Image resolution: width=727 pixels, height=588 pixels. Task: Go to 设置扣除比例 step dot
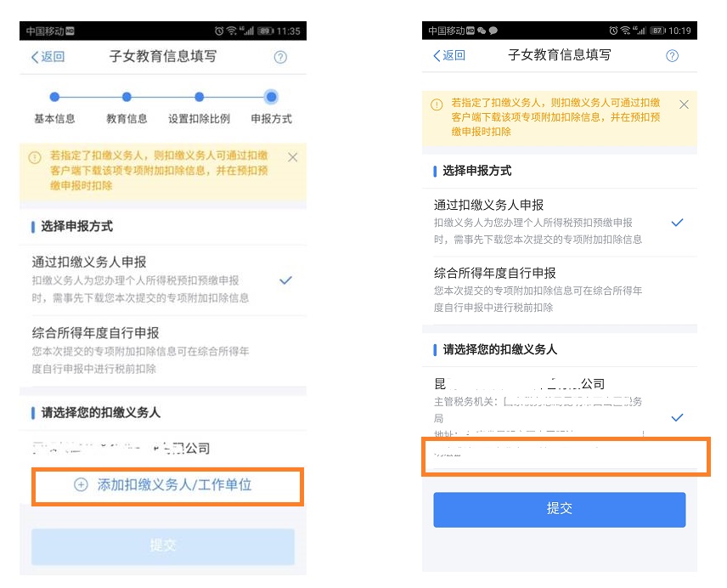pos(199,97)
